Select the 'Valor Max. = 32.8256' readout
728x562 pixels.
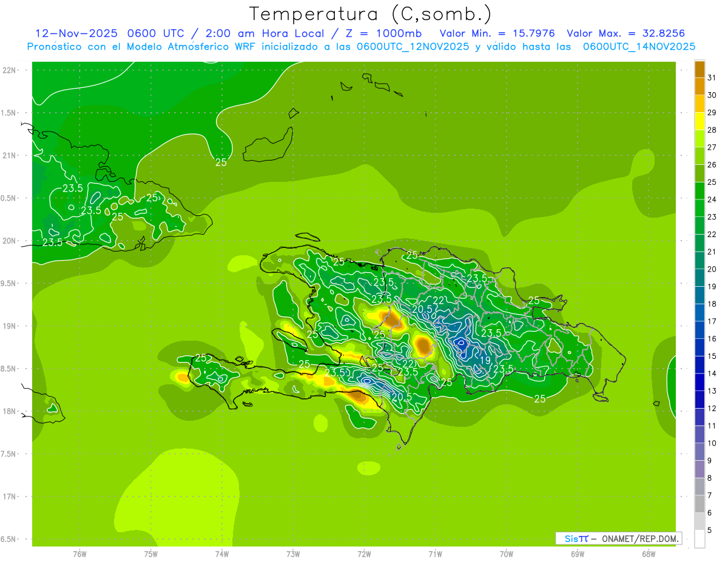(625, 33)
